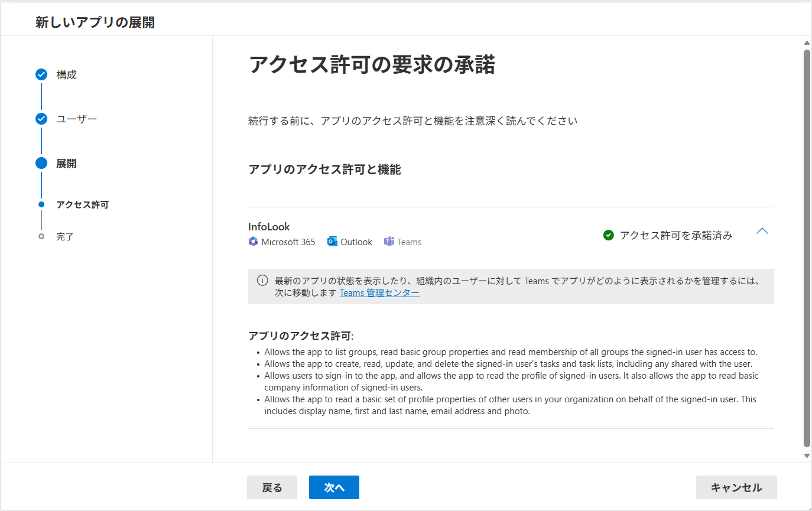The image size is (812, 511).
Task: Click the info icon in the gray banner
Action: pyautogui.click(x=262, y=280)
